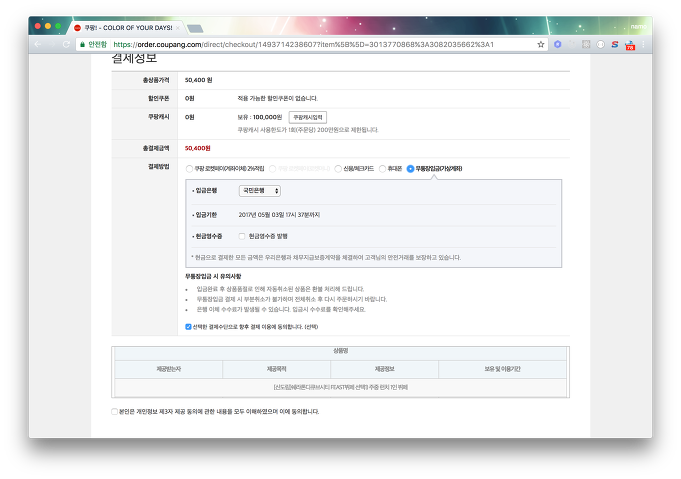This screenshot has height=479, width=681.
Task: Open the red S extension icon
Action: click(615, 44)
